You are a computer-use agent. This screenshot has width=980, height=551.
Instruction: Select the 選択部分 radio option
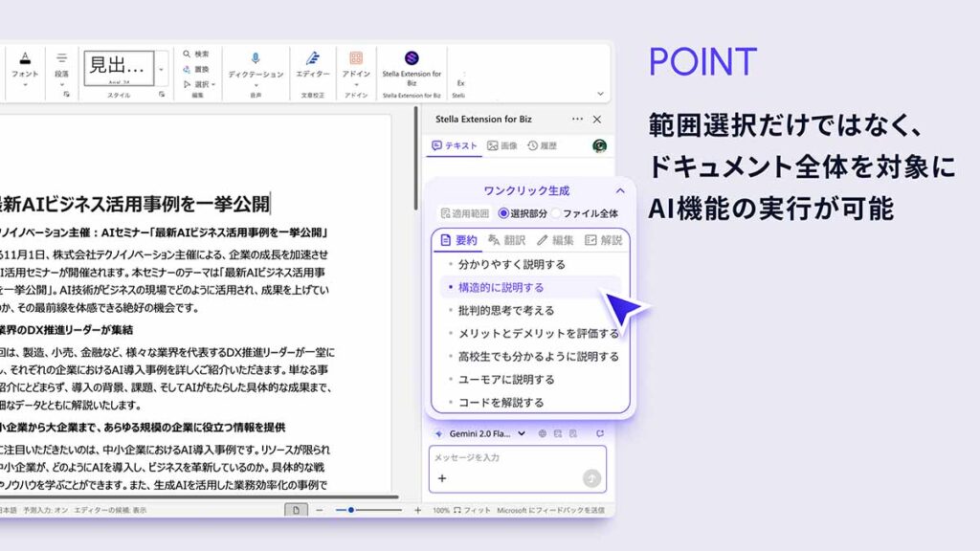tap(523, 213)
